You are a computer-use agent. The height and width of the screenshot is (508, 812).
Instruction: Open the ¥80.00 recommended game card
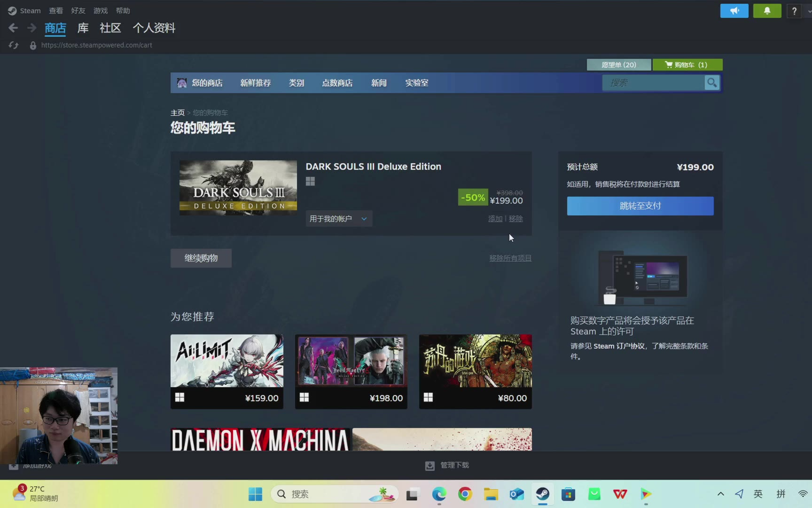click(x=476, y=372)
